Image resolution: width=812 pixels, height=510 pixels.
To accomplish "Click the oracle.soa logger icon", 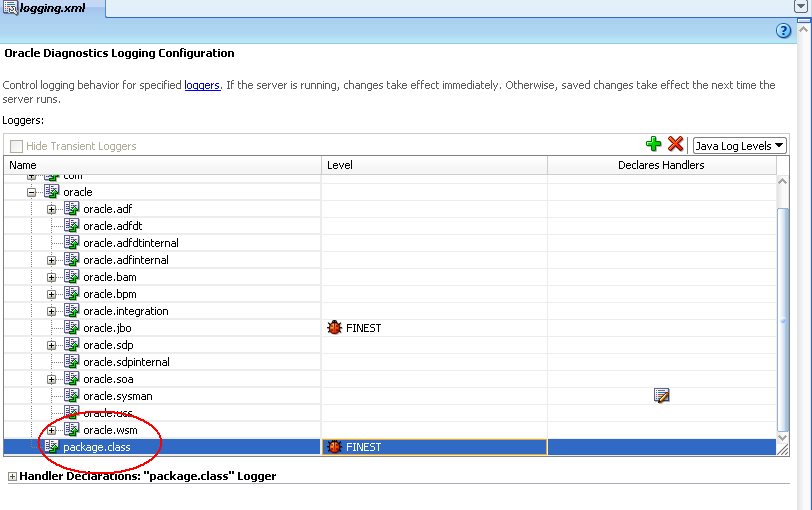I will coord(71,378).
